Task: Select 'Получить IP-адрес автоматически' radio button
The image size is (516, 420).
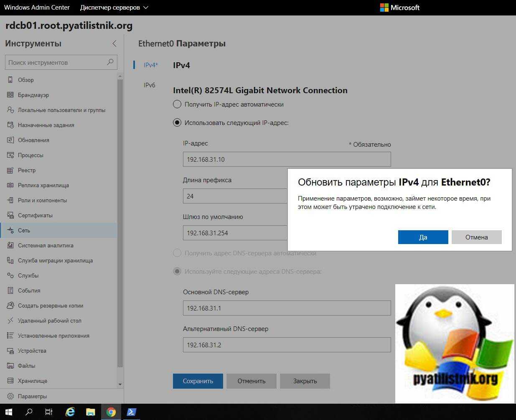Action: [177, 104]
